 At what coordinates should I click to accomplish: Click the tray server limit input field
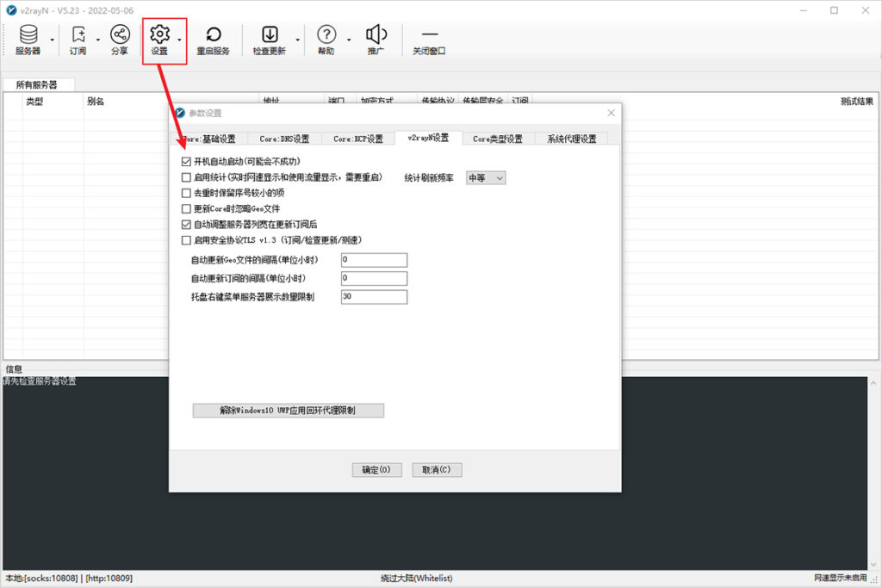point(372,296)
